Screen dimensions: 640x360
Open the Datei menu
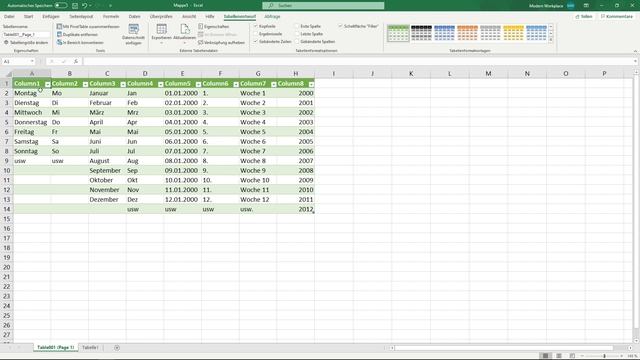pos(9,16)
